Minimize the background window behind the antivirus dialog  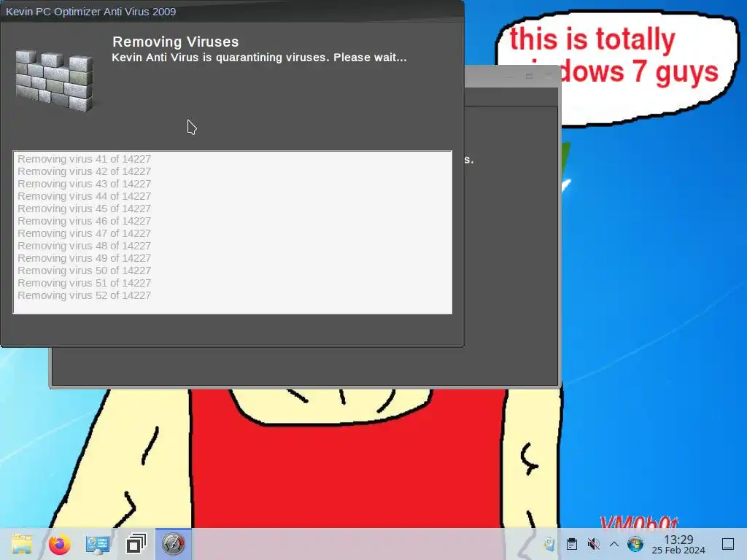point(510,76)
